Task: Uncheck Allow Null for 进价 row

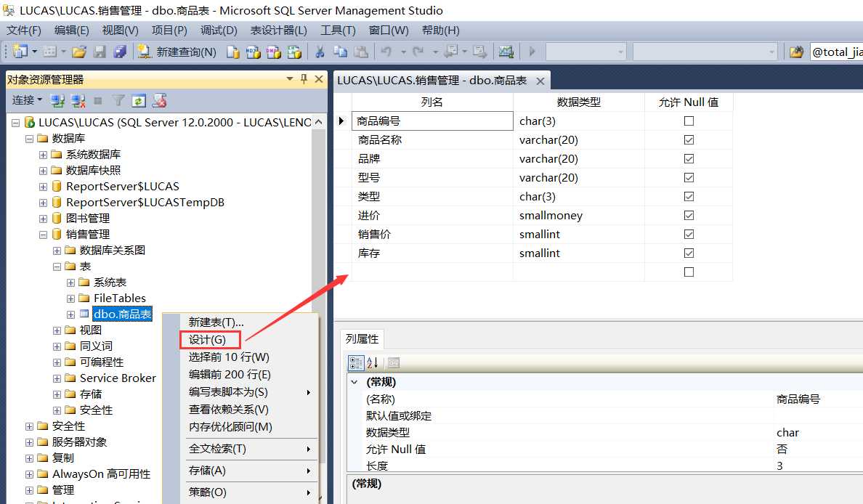Action: coord(689,215)
